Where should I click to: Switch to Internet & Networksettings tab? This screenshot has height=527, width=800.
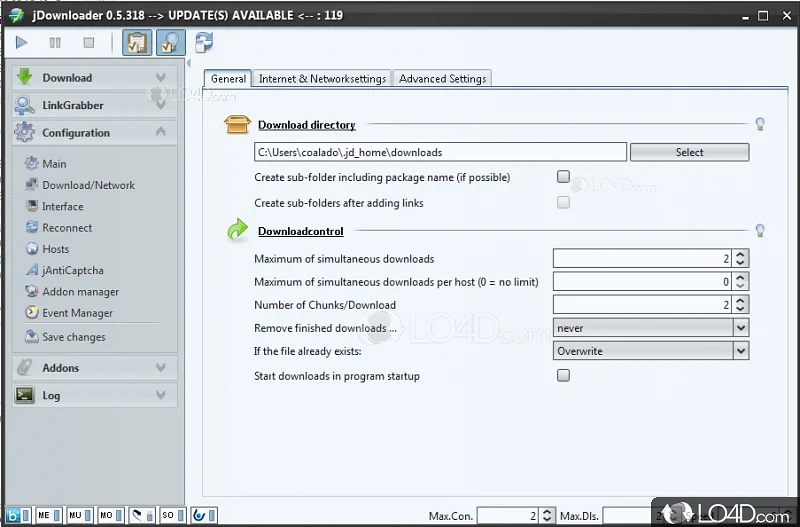pyautogui.click(x=322, y=79)
